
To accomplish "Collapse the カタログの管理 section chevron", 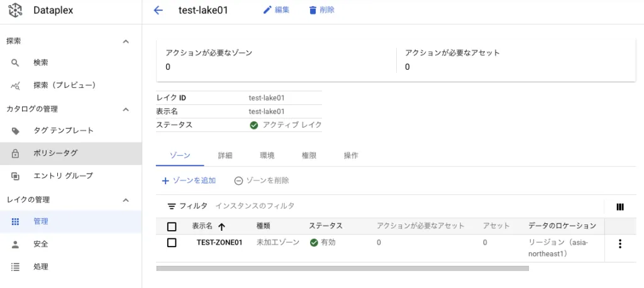I will [x=126, y=109].
